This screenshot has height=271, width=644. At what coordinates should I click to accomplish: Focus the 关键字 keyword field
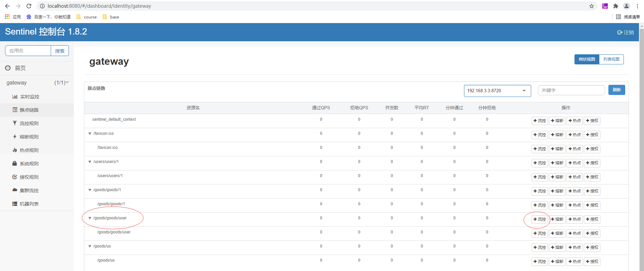571,90
